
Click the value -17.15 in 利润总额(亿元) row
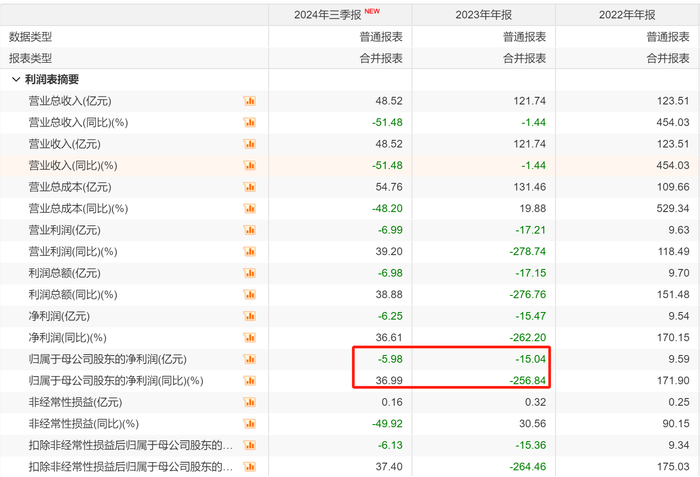(x=531, y=273)
